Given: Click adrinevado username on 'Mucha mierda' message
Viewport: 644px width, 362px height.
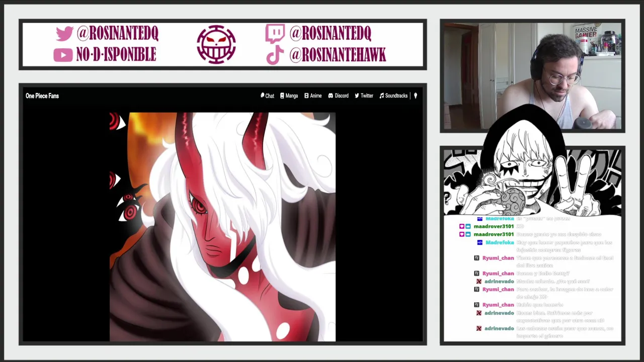Looking at the screenshot, I should click(x=499, y=282).
